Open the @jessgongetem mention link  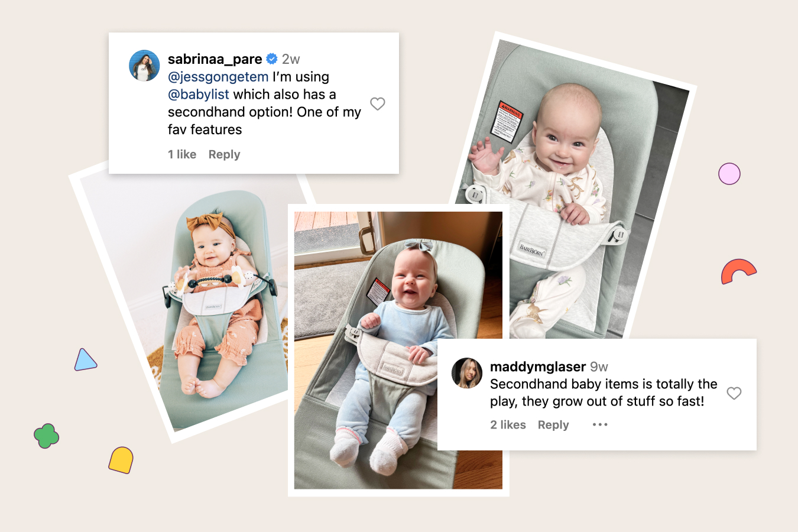218,77
